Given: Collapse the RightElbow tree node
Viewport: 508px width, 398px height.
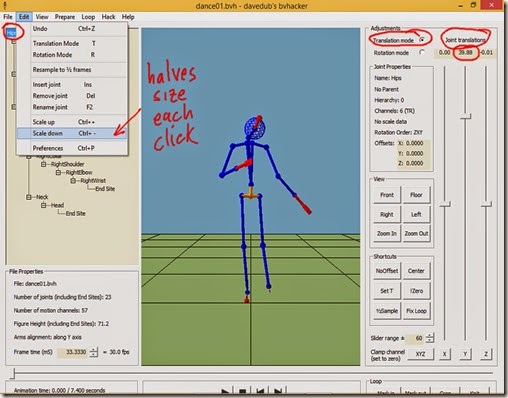Looking at the screenshot, I should (58, 172).
